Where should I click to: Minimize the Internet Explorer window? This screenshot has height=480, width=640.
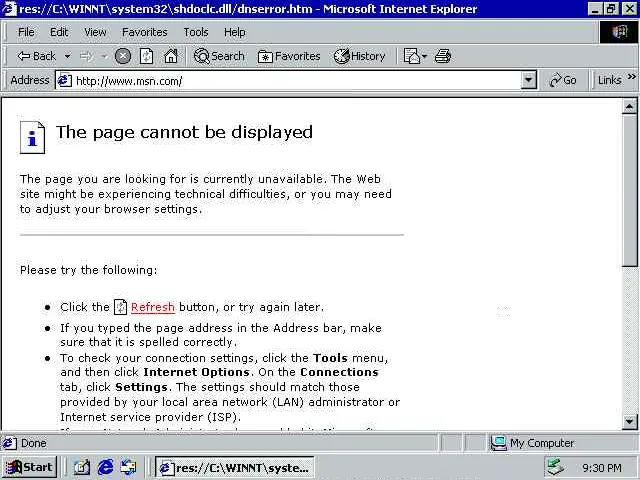(x=595, y=9)
